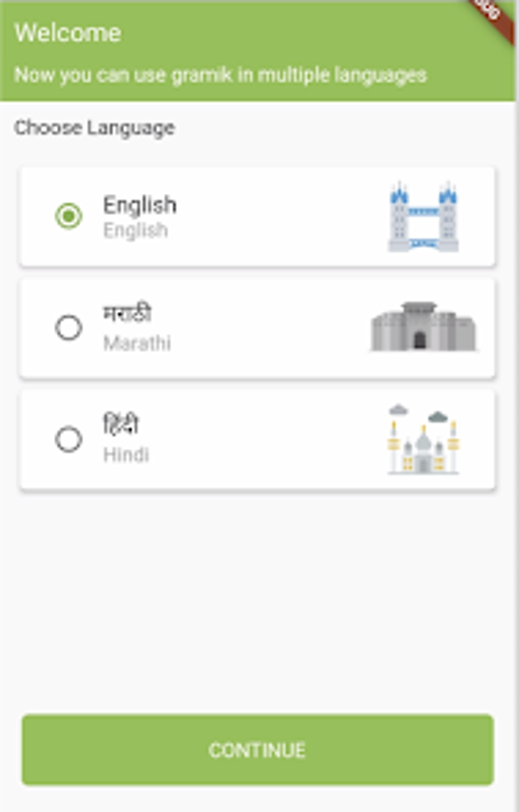Select the Marathi radio button

(x=69, y=327)
